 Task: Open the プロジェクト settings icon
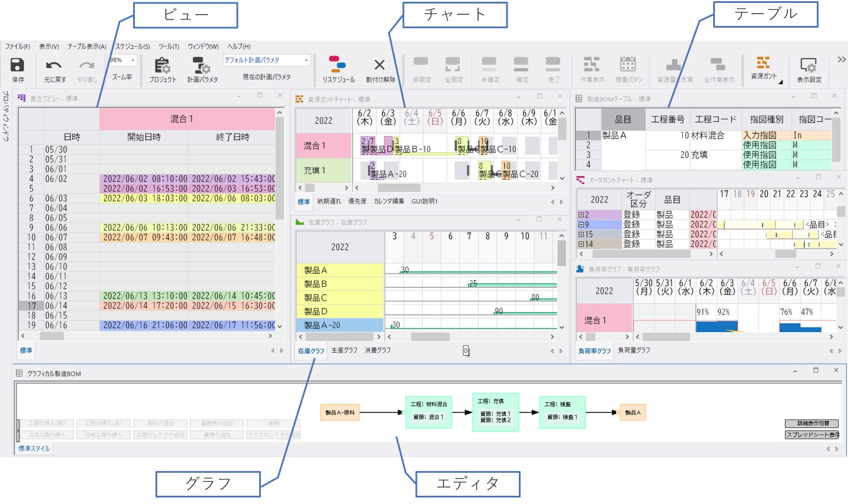tap(162, 65)
